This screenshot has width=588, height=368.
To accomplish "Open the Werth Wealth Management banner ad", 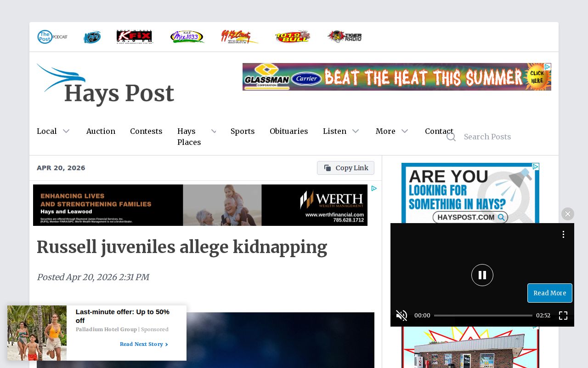I will pyautogui.click(x=200, y=205).
